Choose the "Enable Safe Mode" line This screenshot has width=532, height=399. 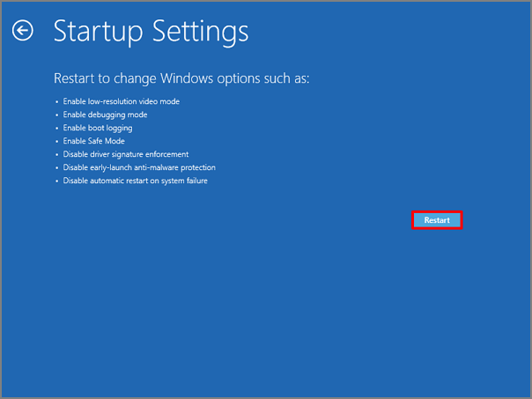[x=93, y=141]
